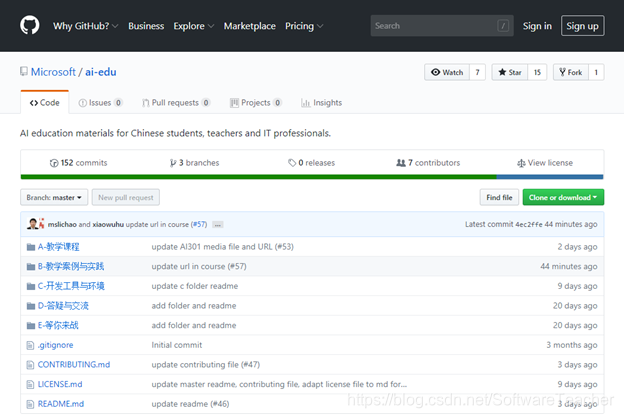
Task: Switch to the Insights tab
Action: click(x=322, y=103)
